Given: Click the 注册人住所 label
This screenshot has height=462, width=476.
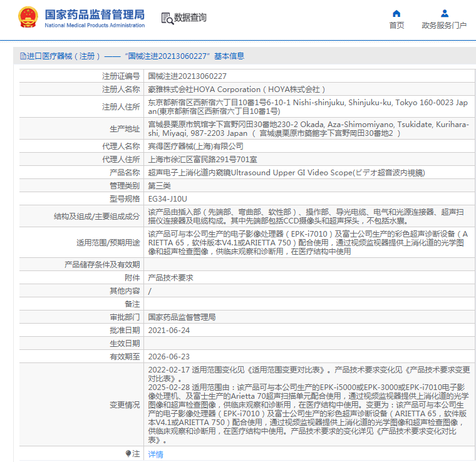Looking at the screenshot, I should [x=121, y=107].
